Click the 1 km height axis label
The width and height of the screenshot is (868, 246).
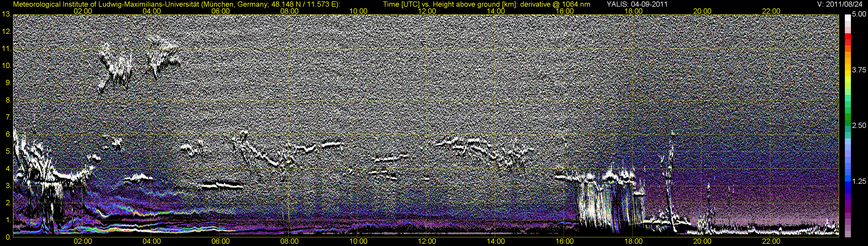tap(8, 221)
